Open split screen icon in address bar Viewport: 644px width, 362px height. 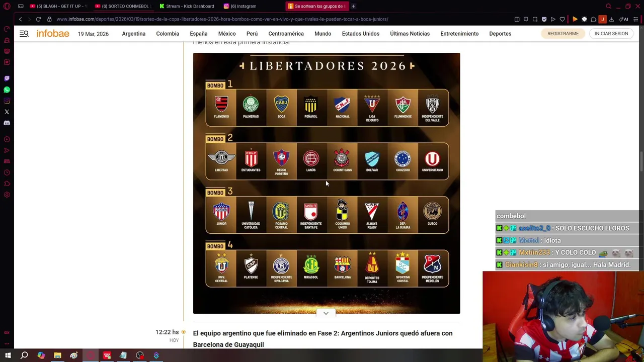pos(517,19)
